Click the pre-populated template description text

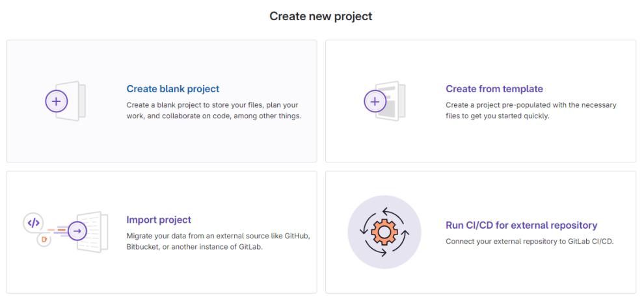(530, 110)
